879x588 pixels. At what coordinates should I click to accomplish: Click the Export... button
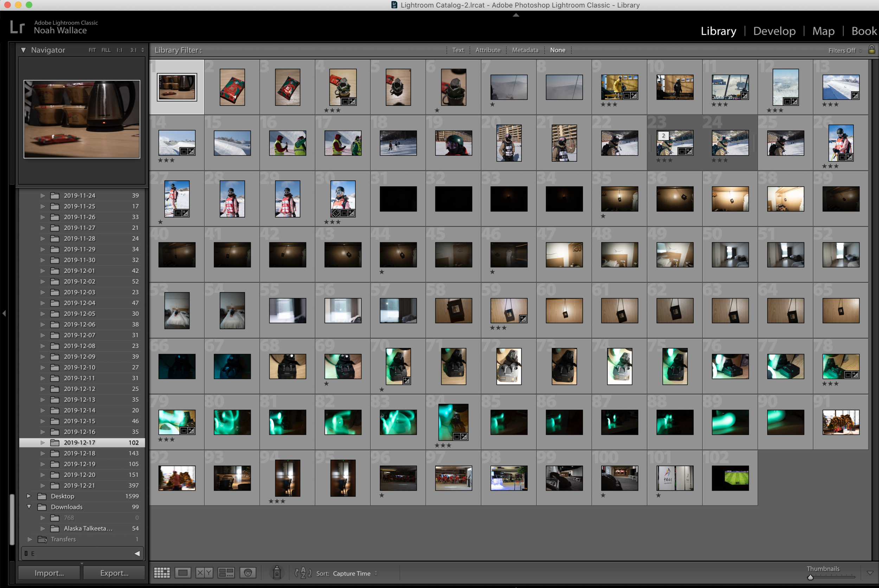[x=114, y=573]
